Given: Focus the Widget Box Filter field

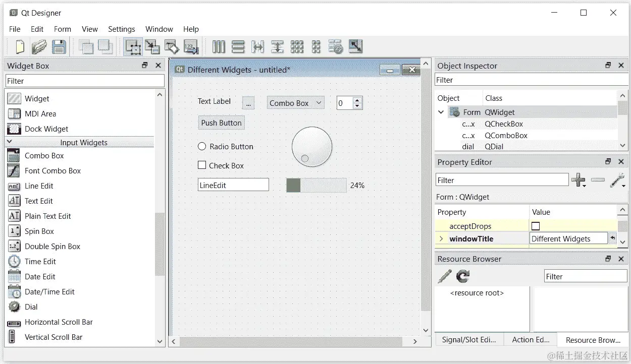Looking at the screenshot, I should (85, 81).
